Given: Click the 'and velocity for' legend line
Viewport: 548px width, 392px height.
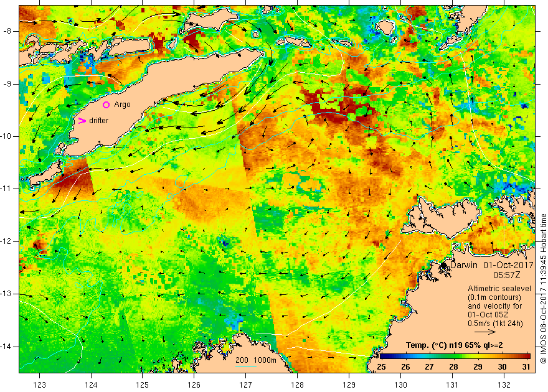Looking at the screenshot, I should coord(495,306).
